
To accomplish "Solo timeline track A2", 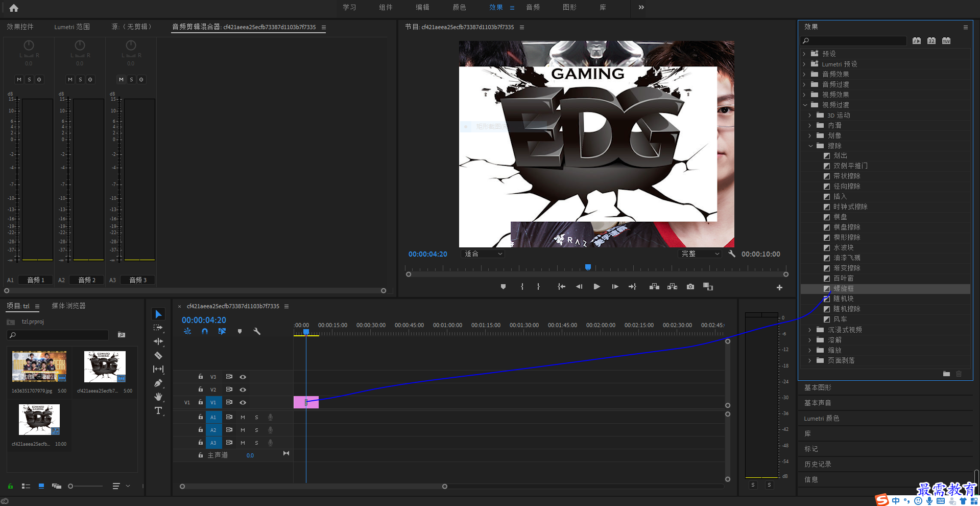I will pos(256,430).
